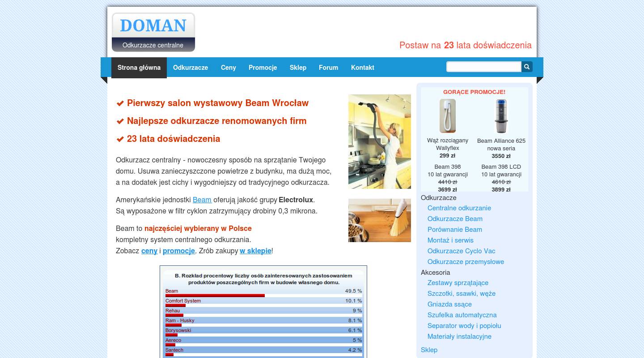The image size is (644, 358).
Task: Click the Akcesoria sidebar section label
Action: point(436,273)
